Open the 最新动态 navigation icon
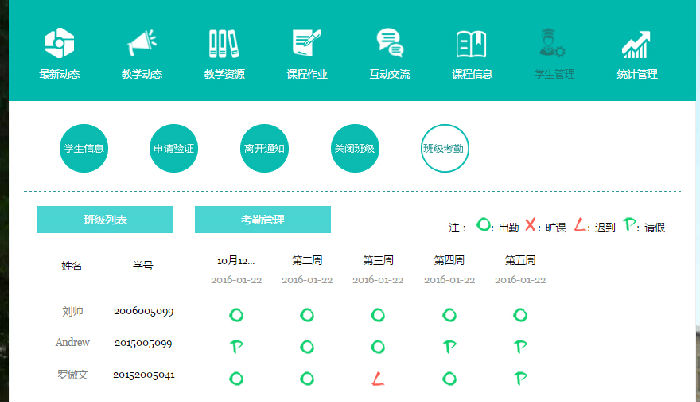 point(60,44)
